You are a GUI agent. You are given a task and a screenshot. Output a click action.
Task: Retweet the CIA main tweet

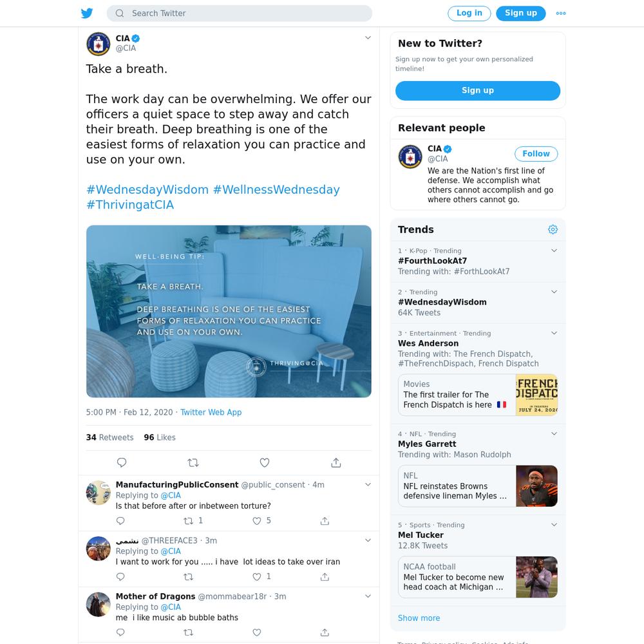193,462
